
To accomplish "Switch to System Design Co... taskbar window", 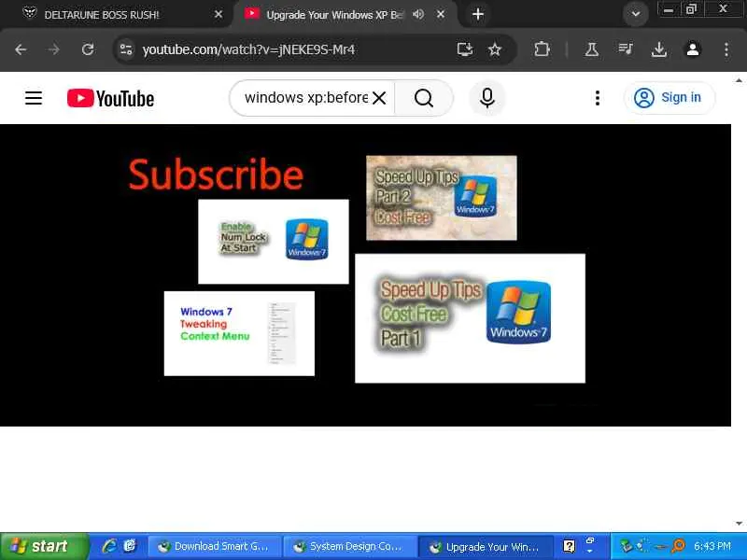I will [x=349, y=546].
